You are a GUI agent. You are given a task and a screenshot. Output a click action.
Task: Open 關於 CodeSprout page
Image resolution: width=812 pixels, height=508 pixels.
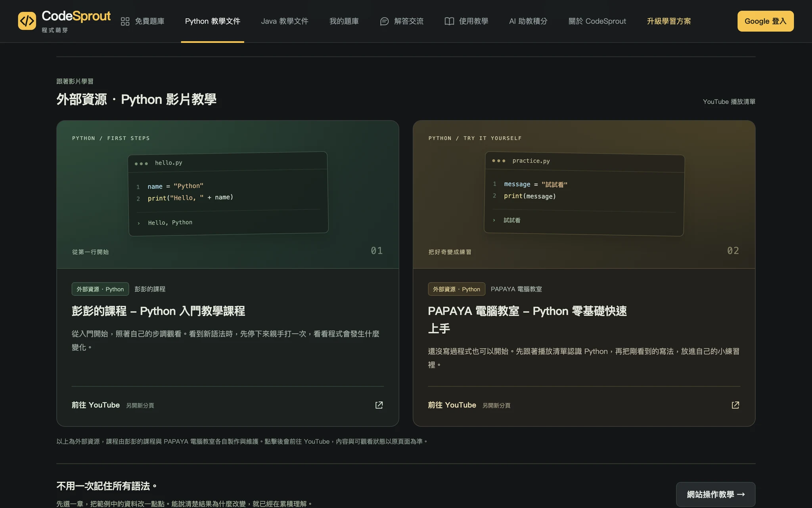[x=597, y=21]
